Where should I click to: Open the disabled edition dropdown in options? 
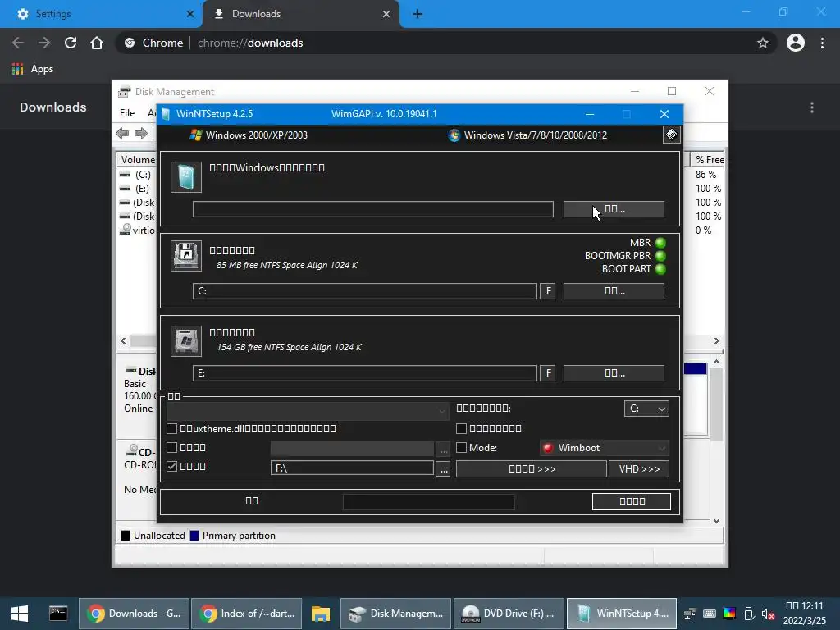click(x=308, y=411)
